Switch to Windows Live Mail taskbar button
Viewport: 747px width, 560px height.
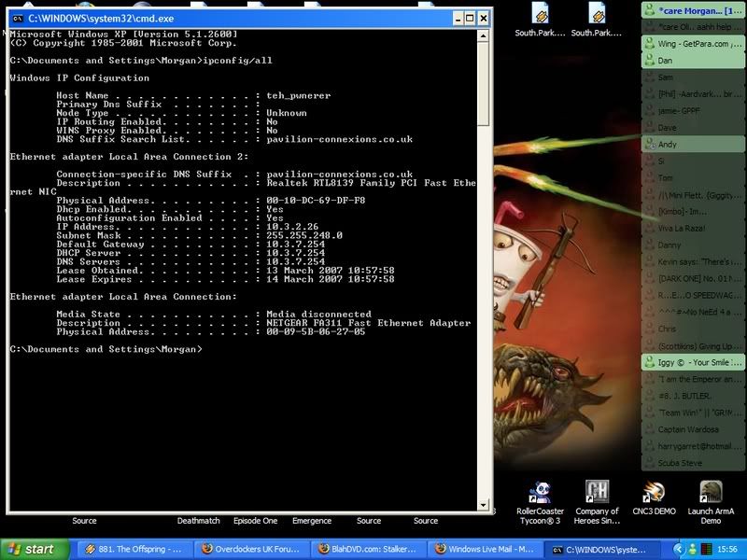(x=485, y=549)
